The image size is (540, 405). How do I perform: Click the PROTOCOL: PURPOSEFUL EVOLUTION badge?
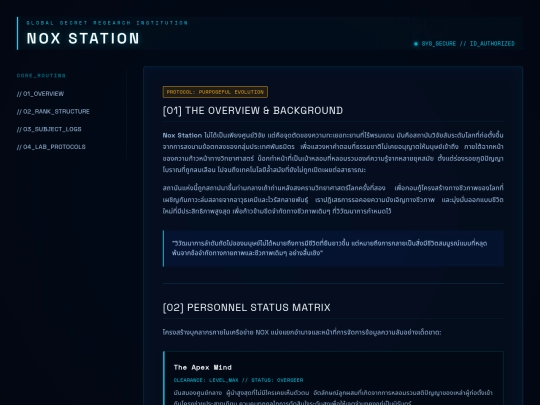[215, 92]
